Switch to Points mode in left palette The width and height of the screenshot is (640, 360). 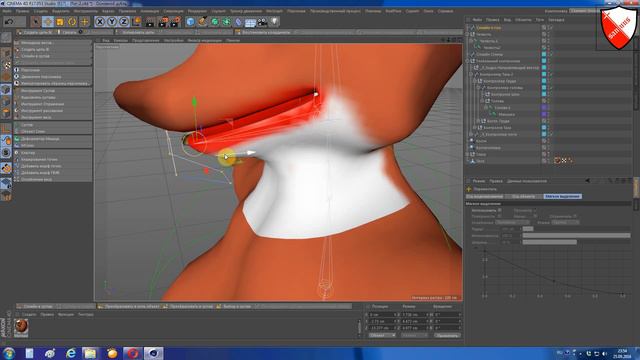[6, 89]
